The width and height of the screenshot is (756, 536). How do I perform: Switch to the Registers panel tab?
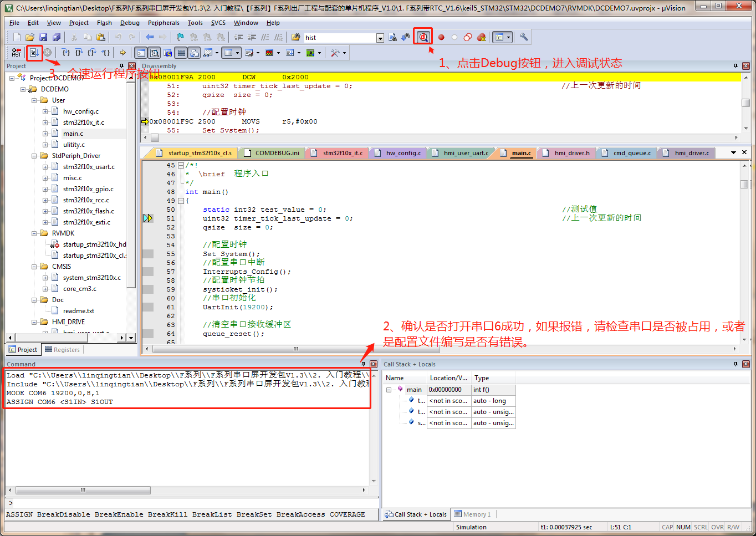(x=62, y=350)
